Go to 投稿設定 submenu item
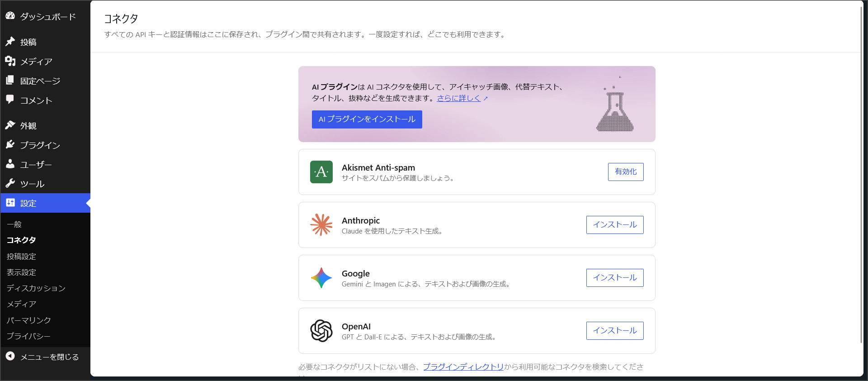The image size is (868, 381). 21,257
